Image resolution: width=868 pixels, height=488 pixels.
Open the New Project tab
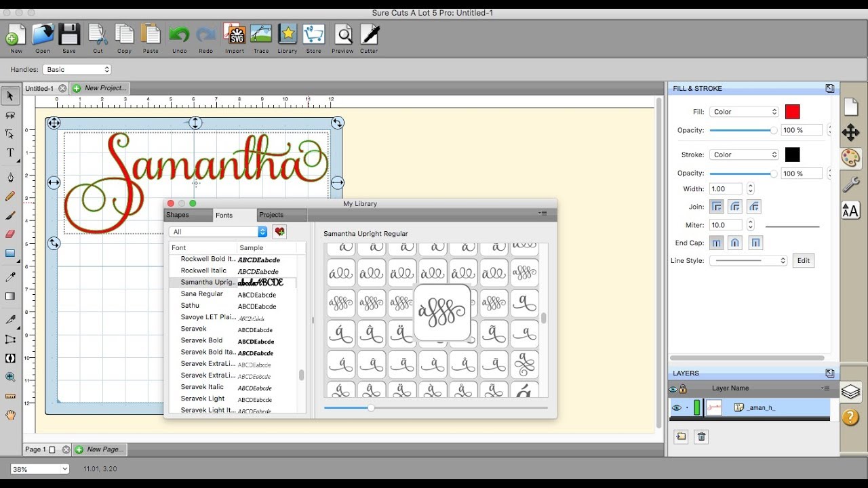tap(99, 88)
